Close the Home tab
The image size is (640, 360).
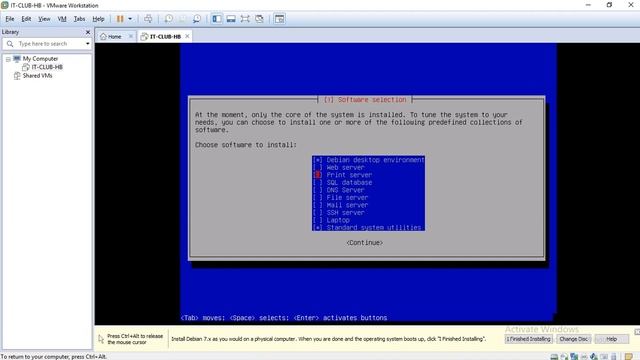[131, 36]
